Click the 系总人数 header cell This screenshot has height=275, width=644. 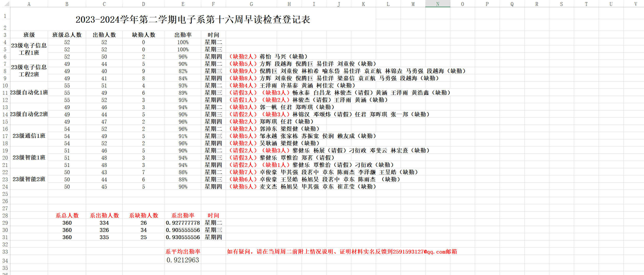[x=67, y=215]
